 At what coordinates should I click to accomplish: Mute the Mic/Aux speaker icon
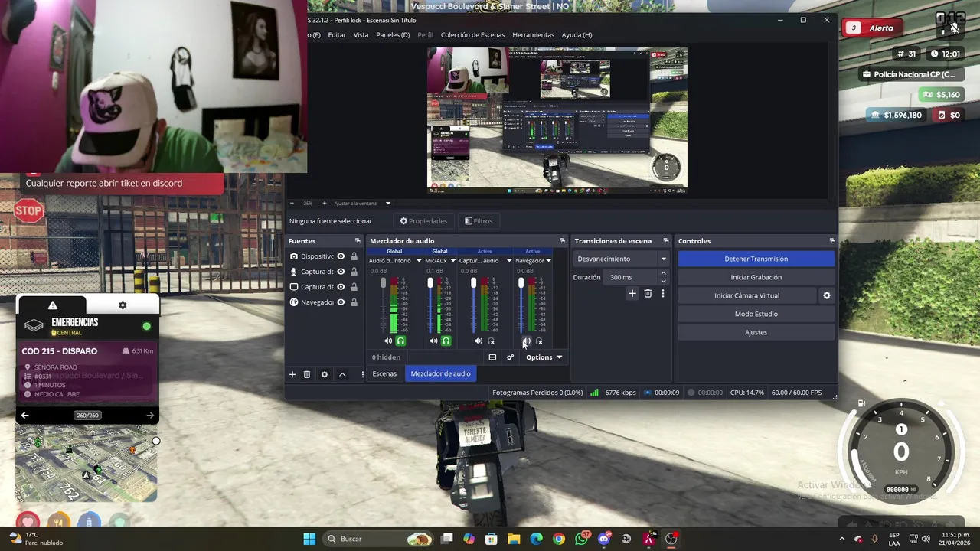point(433,341)
